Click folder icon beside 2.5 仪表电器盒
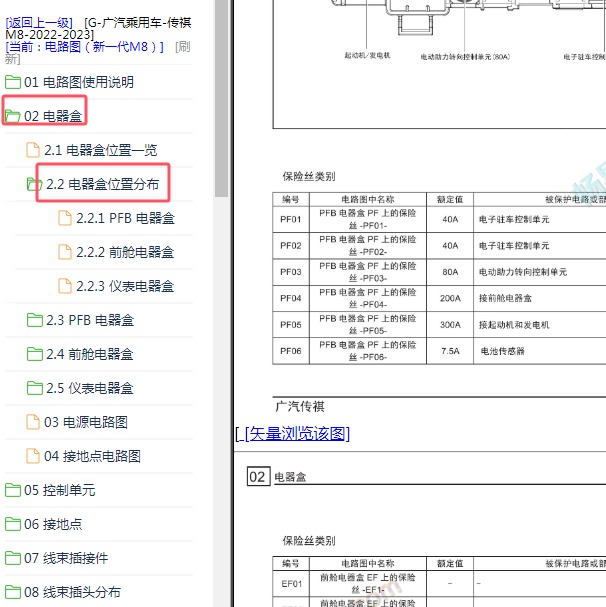Viewport: 606px width, 607px height. (x=34, y=388)
